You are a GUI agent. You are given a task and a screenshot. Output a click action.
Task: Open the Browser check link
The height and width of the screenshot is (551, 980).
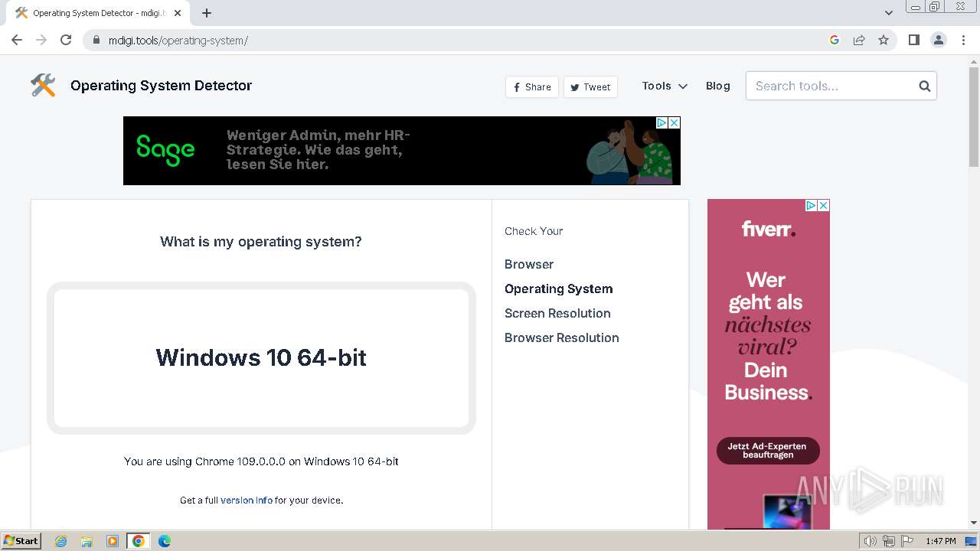[529, 264]
